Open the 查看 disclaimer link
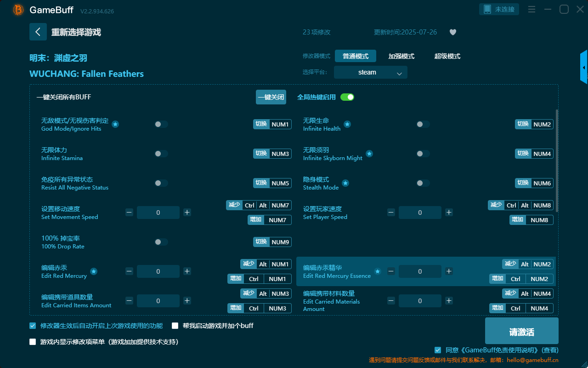 550,350
